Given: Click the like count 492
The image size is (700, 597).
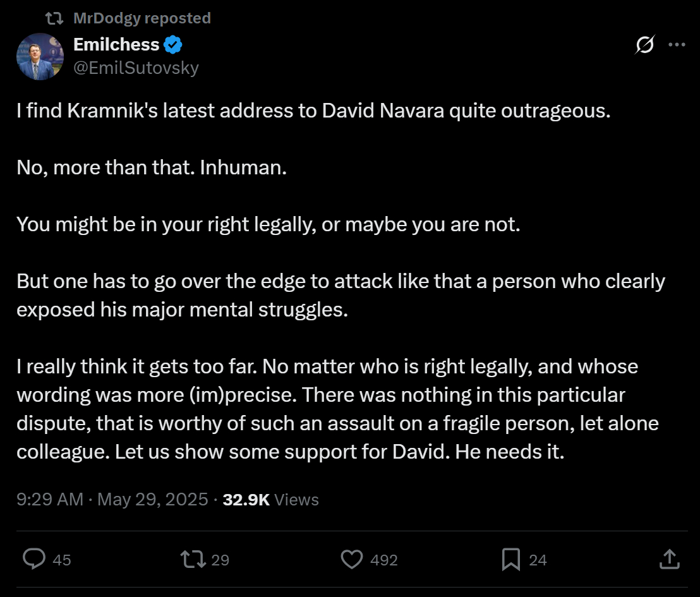Looking at the screenshot, I should [385, 560].
